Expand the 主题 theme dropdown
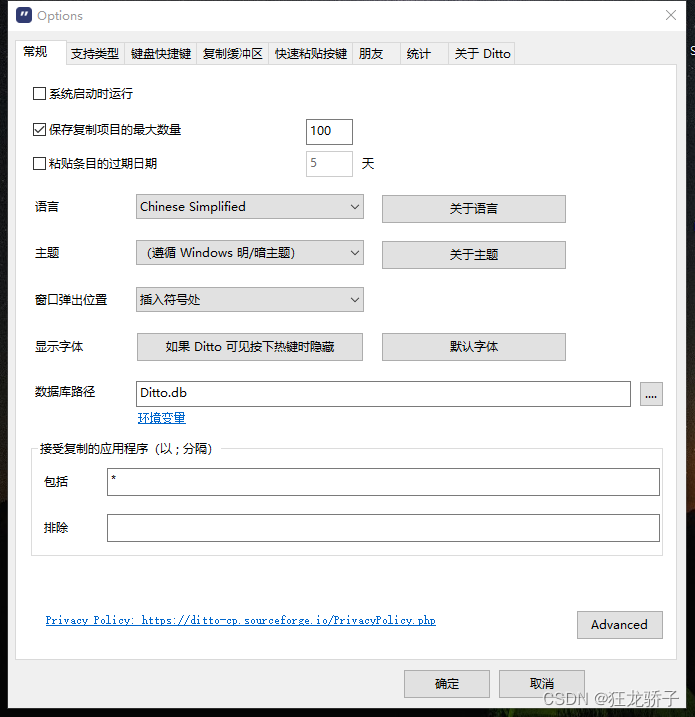This screenshot has height=717, width=695. coord(250,253)
